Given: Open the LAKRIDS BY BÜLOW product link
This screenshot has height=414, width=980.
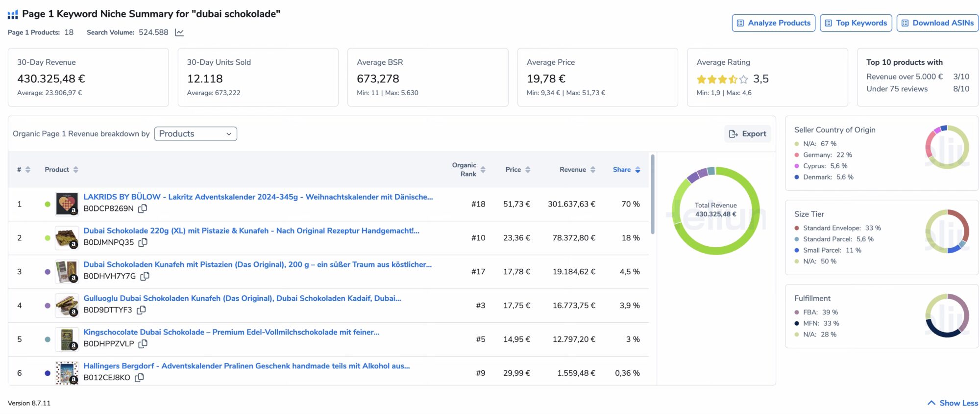Looking at the screenshot, I should click(258, 197).
